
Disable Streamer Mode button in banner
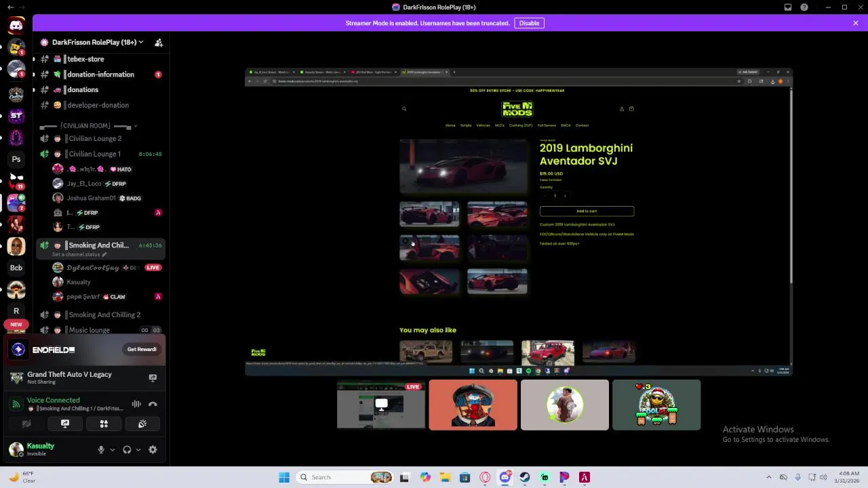(529, 23)
